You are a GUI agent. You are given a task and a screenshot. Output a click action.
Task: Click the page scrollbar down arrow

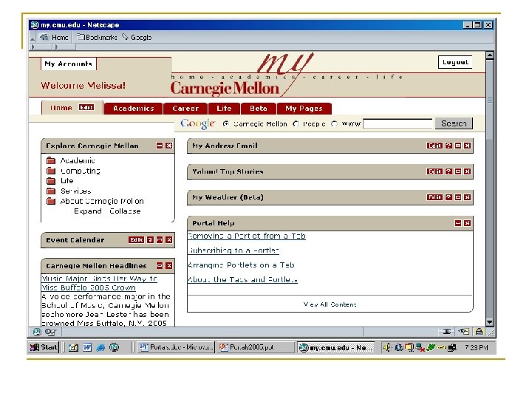click(489, 322)
